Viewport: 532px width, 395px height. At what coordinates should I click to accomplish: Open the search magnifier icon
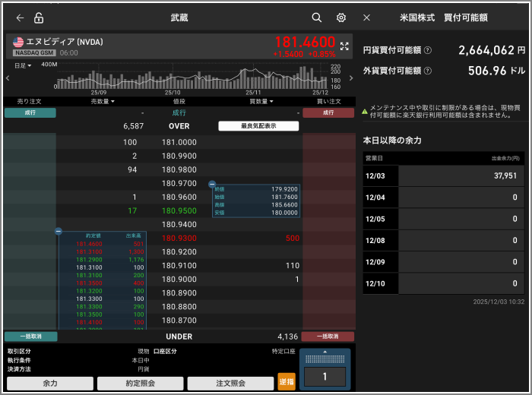[317, 17]
